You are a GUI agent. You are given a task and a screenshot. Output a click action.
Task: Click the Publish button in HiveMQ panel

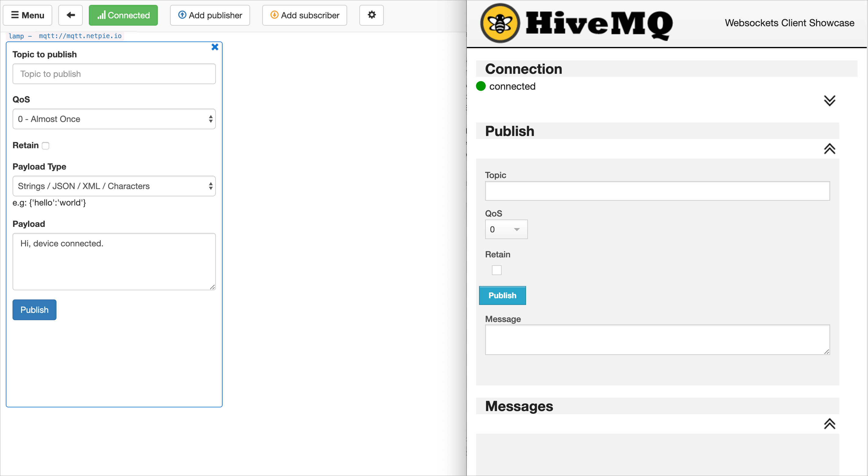pos(502,295)
